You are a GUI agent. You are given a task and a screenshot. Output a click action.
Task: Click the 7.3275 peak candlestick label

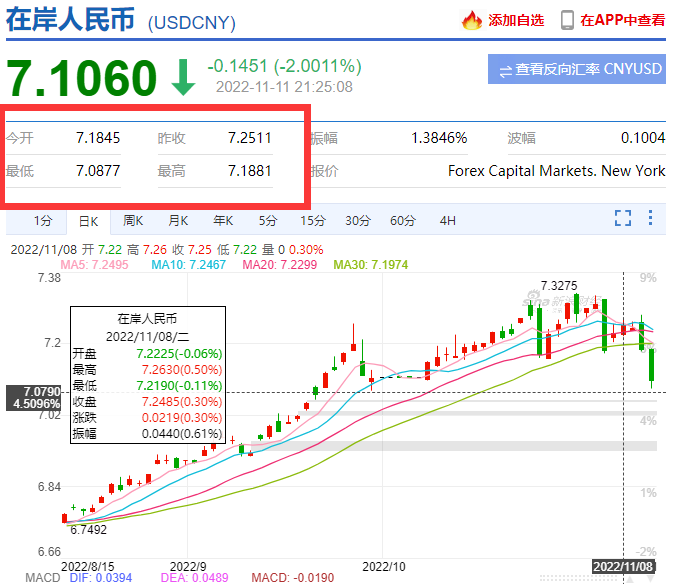pyautogui.click(x=559, y=286)
